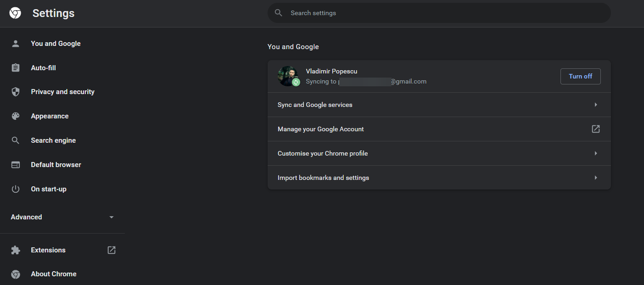Click the clipboard Auto-fill icon
The width and height of the screenshot is (644, 285).
pos(16,68)
